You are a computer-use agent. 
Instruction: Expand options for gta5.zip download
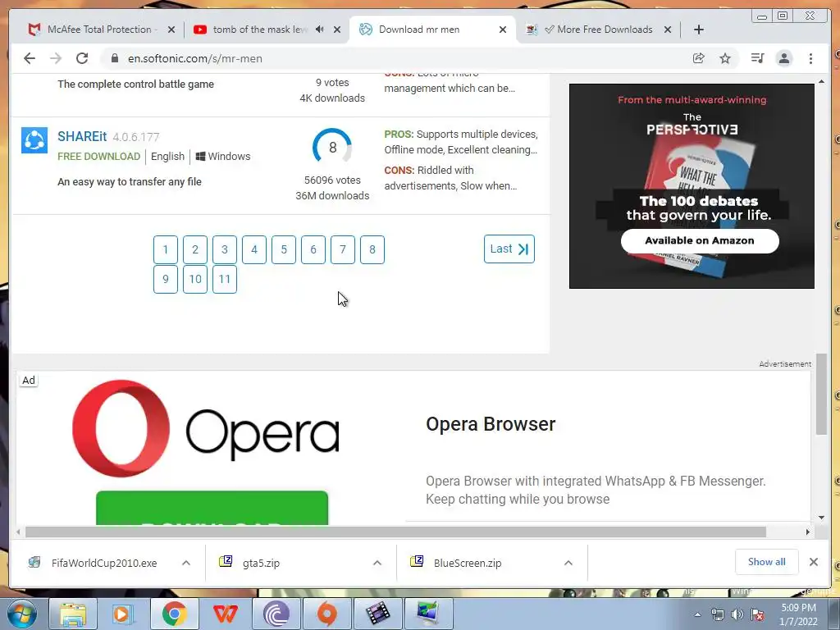tap(377, 563)
